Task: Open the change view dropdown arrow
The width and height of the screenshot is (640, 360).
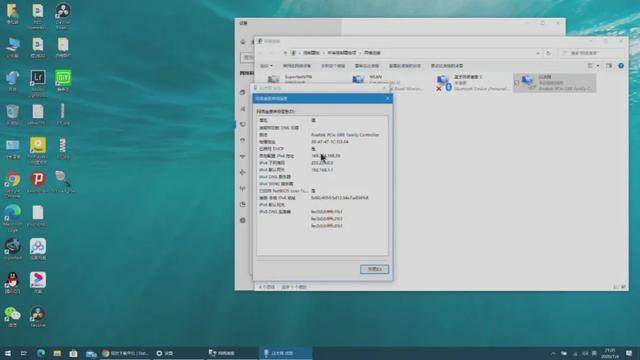Action: point(598,66)
